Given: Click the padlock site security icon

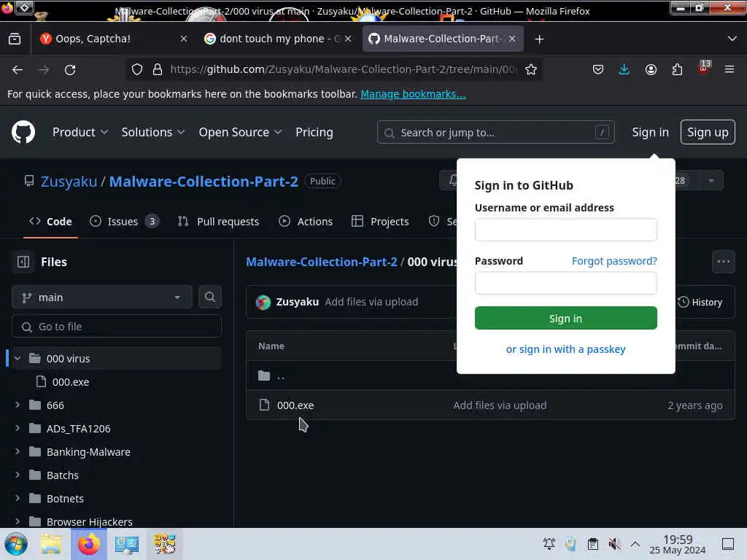Looking at the screenshot, I should pyautogui.click(x=158, y=69).
